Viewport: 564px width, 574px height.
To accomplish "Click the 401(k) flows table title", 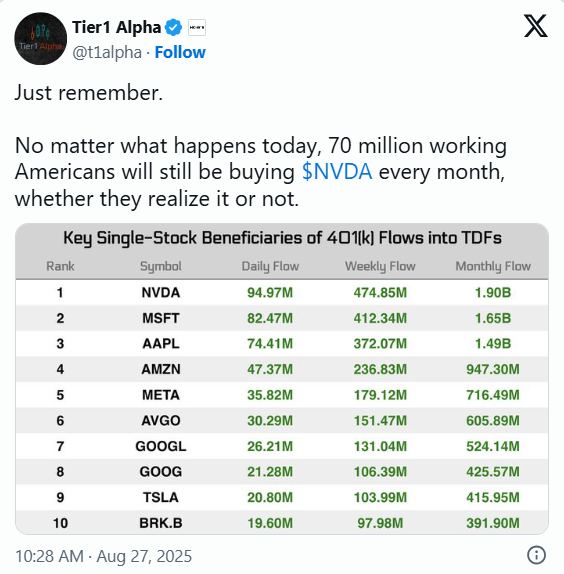I will tap(282, 238).
